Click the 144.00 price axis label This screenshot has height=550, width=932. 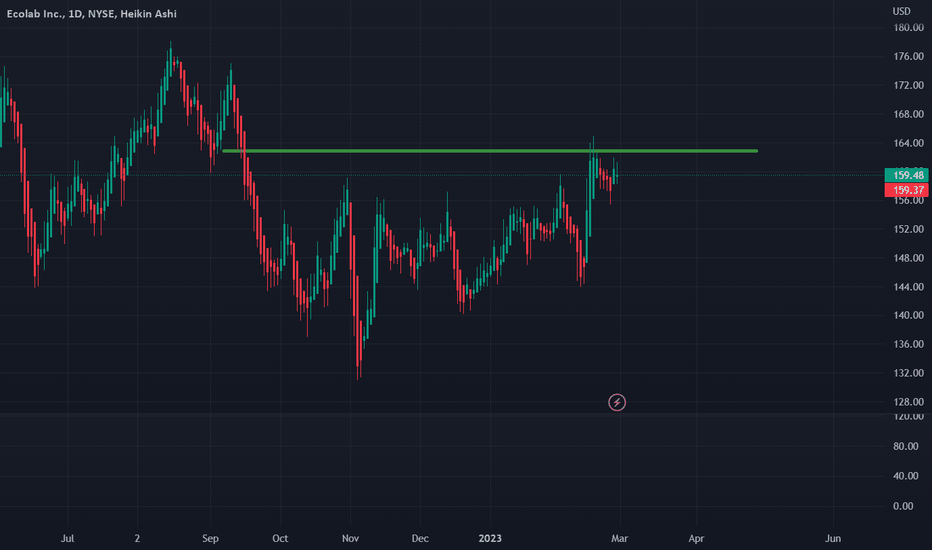(909, 287)
